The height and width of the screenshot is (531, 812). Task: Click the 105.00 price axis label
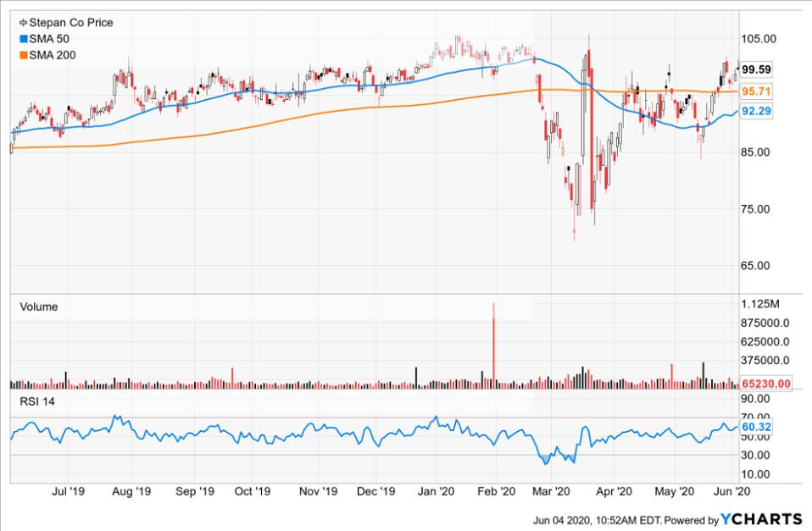click(758, 39)
